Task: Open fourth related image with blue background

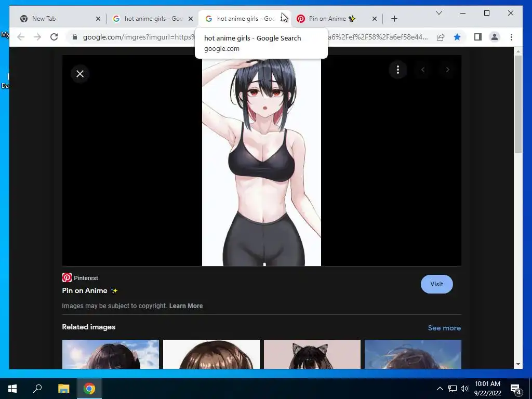Action: click(413, 354)
